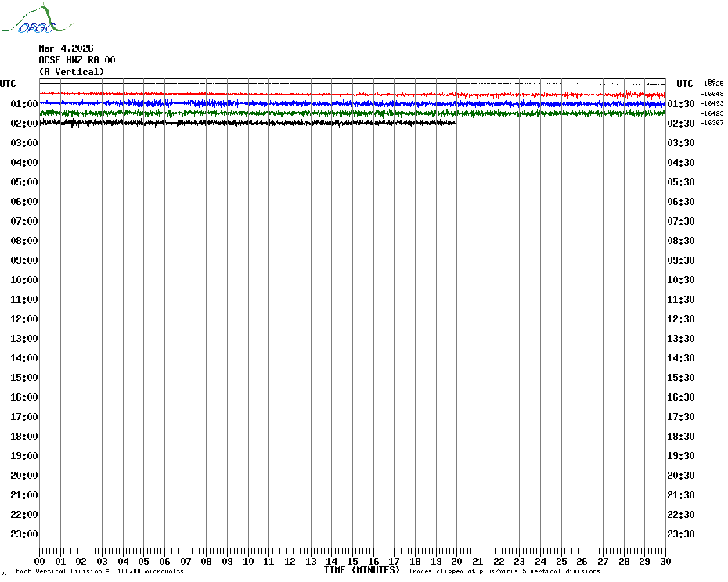Screen dimensions: 728x582
Task: Click the '10:30' half-hour label
Action: pyautogui.click(x=681, y=280)
